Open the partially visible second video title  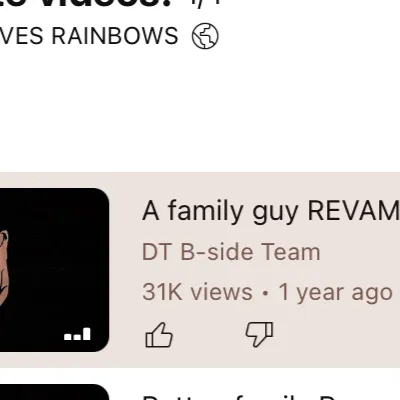pyautogui.click(x=271, y=397)
